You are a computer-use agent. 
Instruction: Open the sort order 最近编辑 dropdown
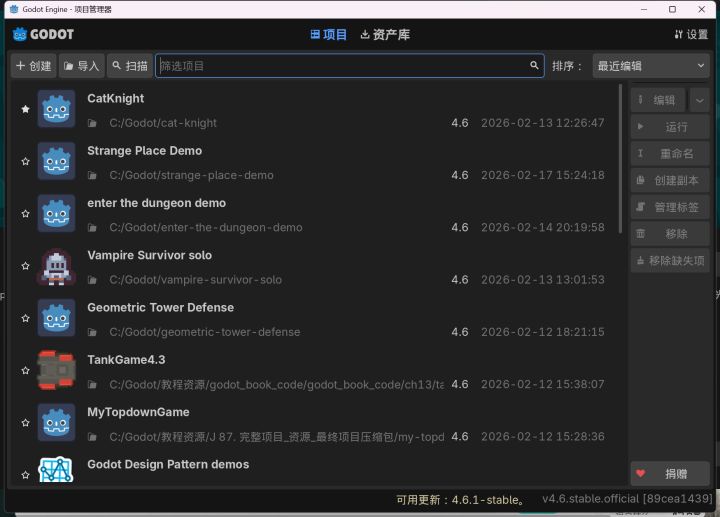point(651,66)
